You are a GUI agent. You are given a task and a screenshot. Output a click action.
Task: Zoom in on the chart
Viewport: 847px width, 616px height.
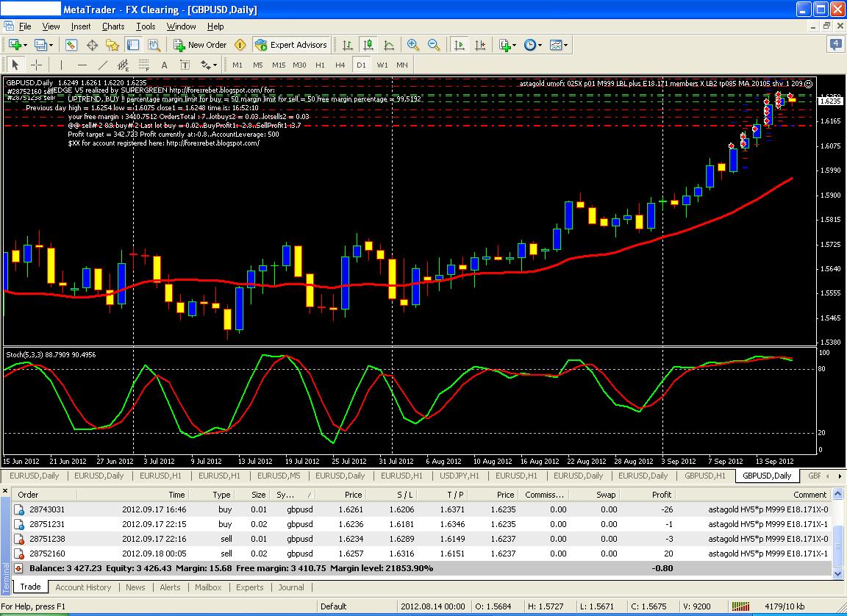(413, 45)
